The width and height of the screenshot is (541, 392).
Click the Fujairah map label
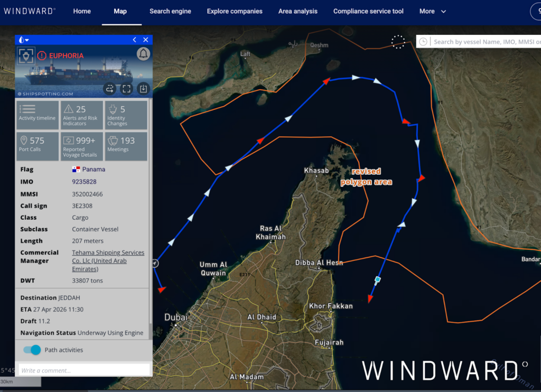(x=329, y=342)
